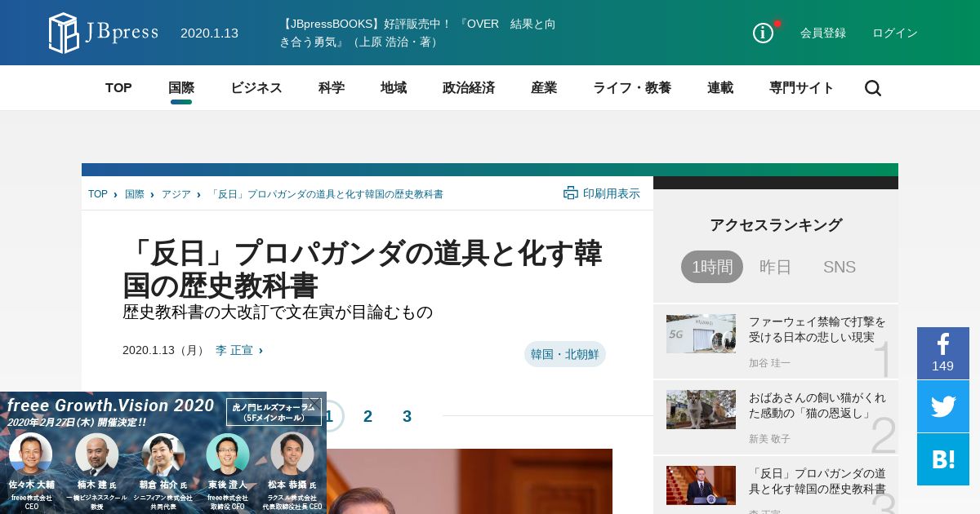Switch ranking to 昨日 tab
The height and width of the screenshot is (514, 980).
click(776, 267)
